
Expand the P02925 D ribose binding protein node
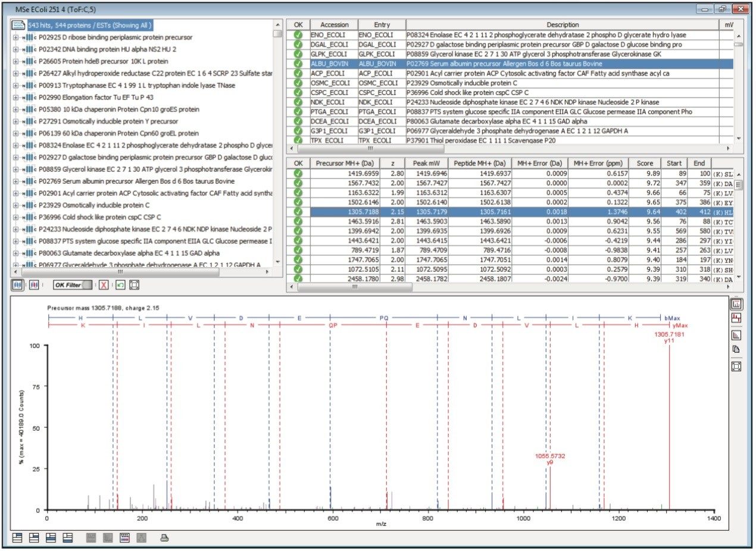[15, 37]
